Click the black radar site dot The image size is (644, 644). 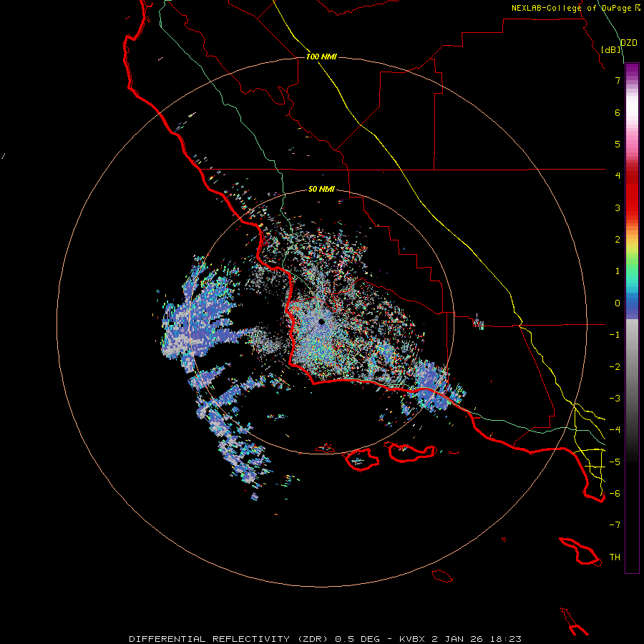point(321,321)
